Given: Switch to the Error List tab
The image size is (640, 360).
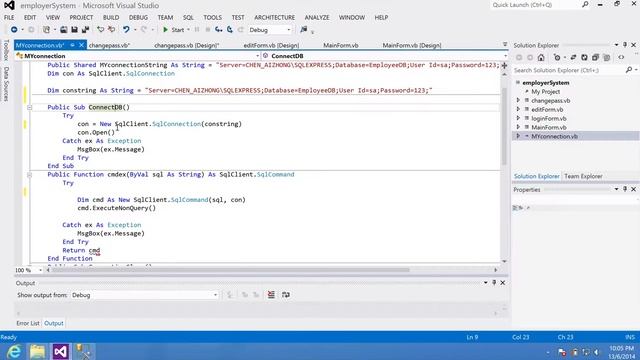Looking at the screenshot, I should [x=28, y=323].
